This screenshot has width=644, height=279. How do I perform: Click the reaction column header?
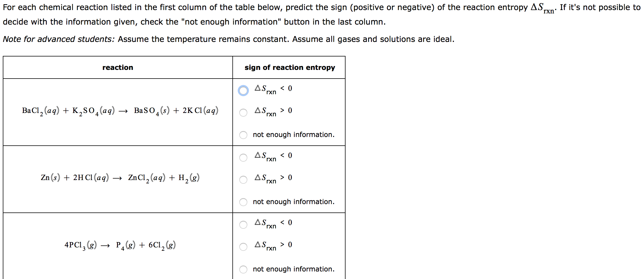[x=118, y=67]
